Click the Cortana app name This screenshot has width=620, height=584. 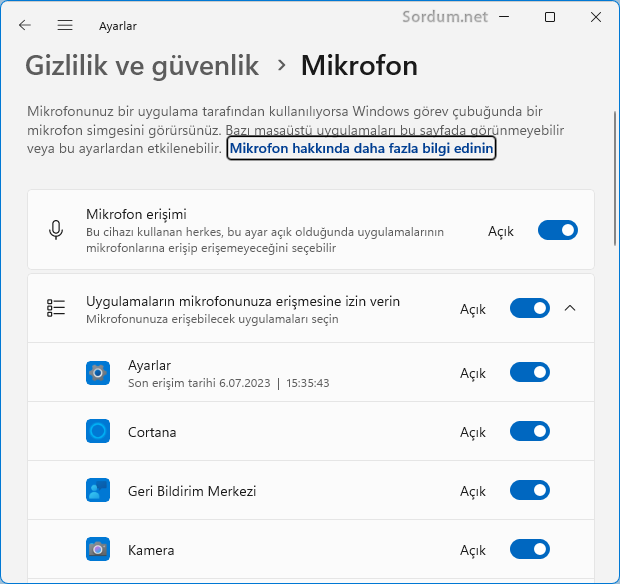(x=152, y=432)
